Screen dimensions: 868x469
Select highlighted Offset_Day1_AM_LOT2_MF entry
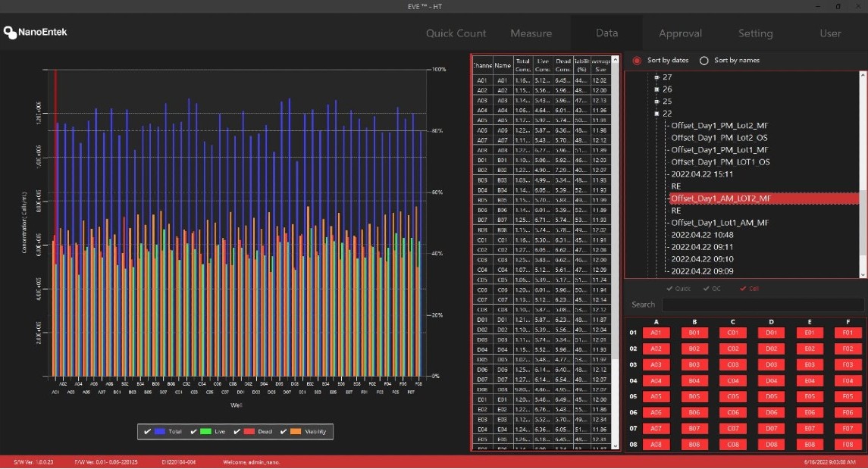(x=764, y=199)
